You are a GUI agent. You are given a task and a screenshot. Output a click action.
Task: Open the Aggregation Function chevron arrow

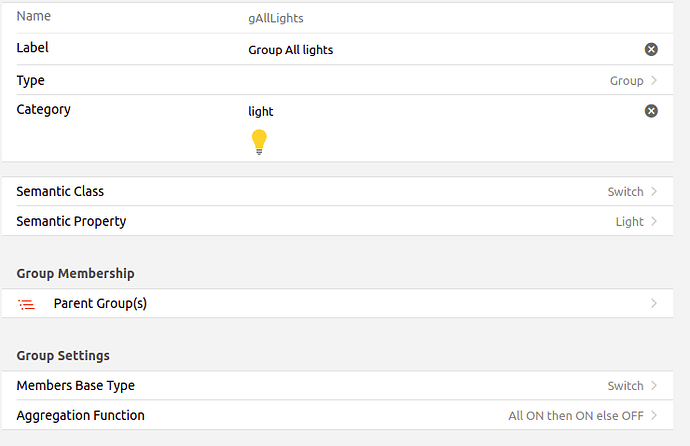click(654, 415)
